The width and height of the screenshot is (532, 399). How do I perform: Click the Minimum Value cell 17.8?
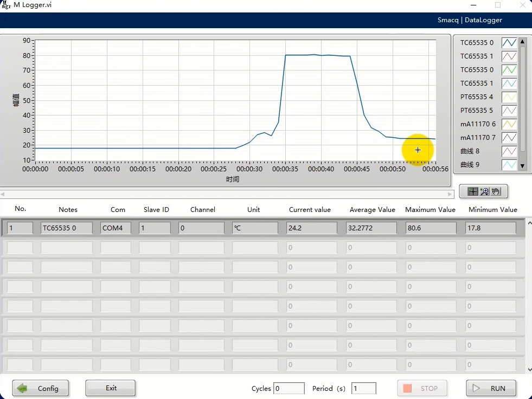tap(491, 228)
